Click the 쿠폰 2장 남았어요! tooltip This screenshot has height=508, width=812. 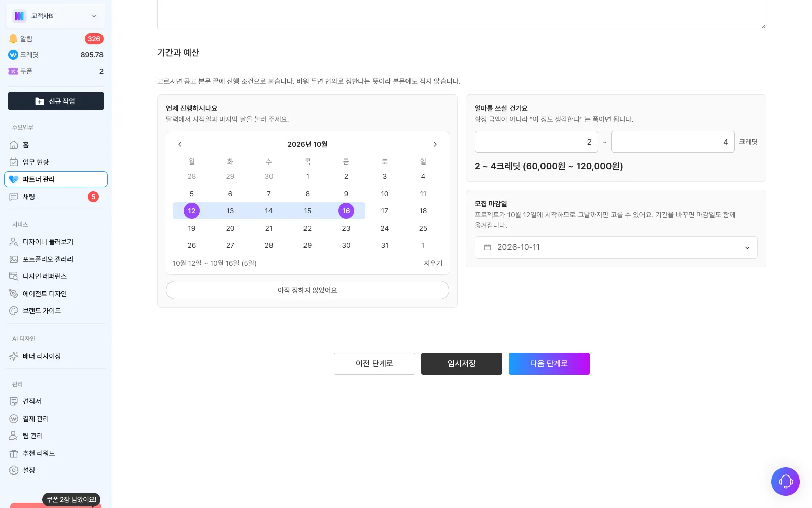[x=71, y=499]
